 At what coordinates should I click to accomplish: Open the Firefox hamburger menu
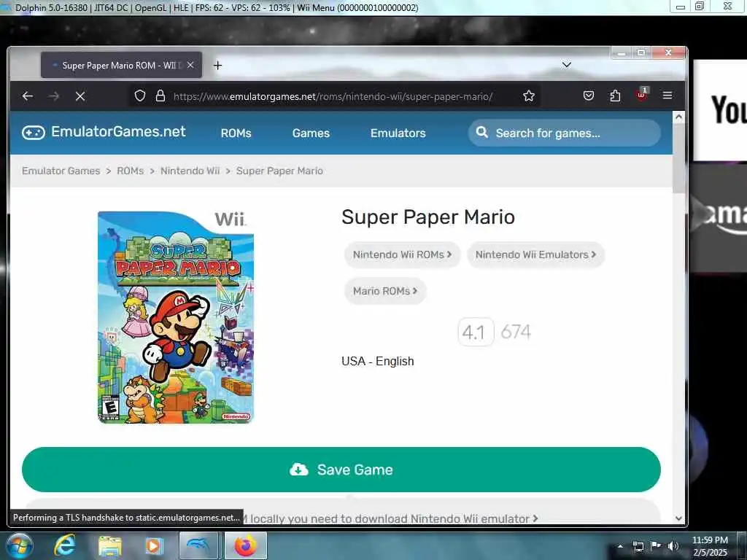coord(667,96)
